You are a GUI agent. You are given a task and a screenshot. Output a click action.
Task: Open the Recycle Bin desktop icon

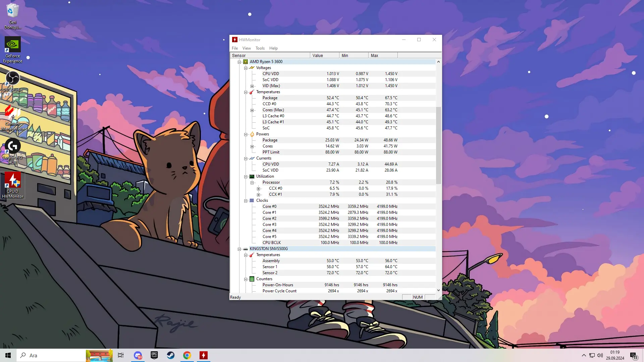click(12, 16)
